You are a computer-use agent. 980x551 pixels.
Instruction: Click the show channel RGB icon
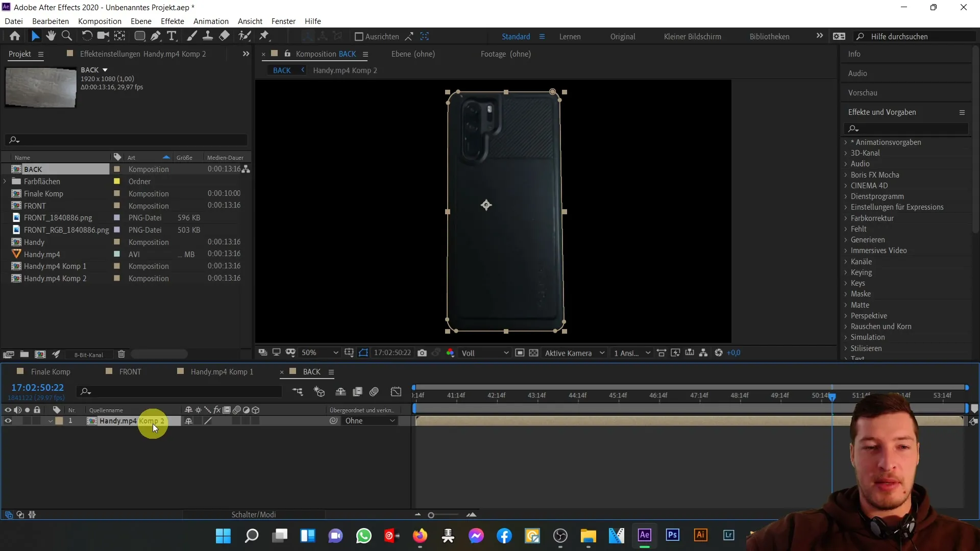tap(450, 353)
